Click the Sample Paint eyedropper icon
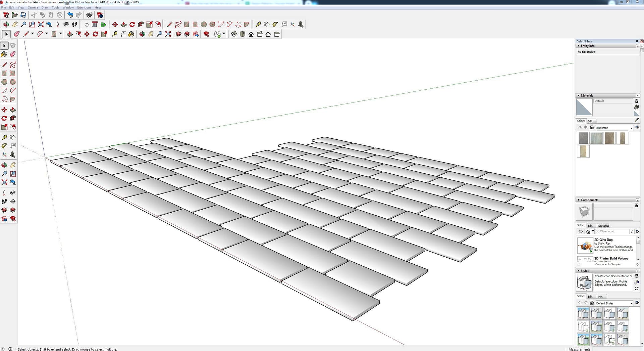Image resolution: width=644 pixels, height=351 pixels. click(636, 120)
